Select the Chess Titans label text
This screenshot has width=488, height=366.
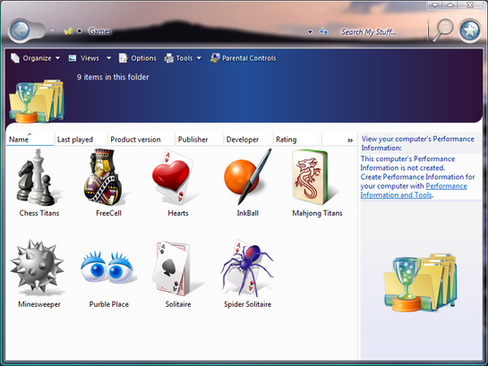[39, 213]
